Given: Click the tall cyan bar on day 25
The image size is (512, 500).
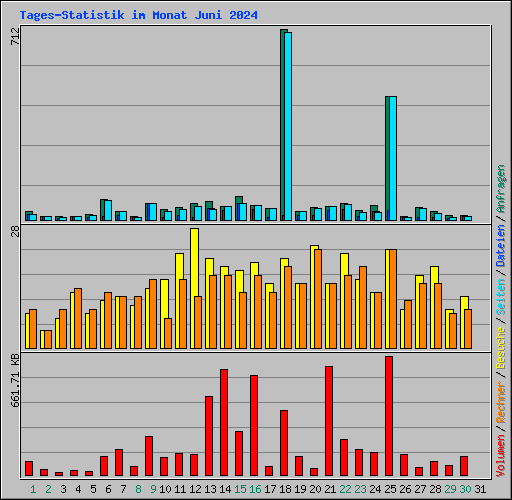Looking at the screenshot, I should pyautogui.click(x=393, y=158).
